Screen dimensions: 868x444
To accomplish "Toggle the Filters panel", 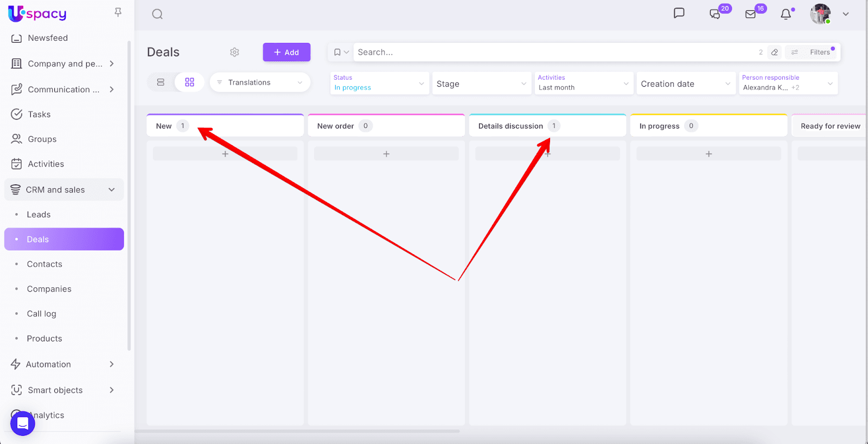I will [813, 52].
